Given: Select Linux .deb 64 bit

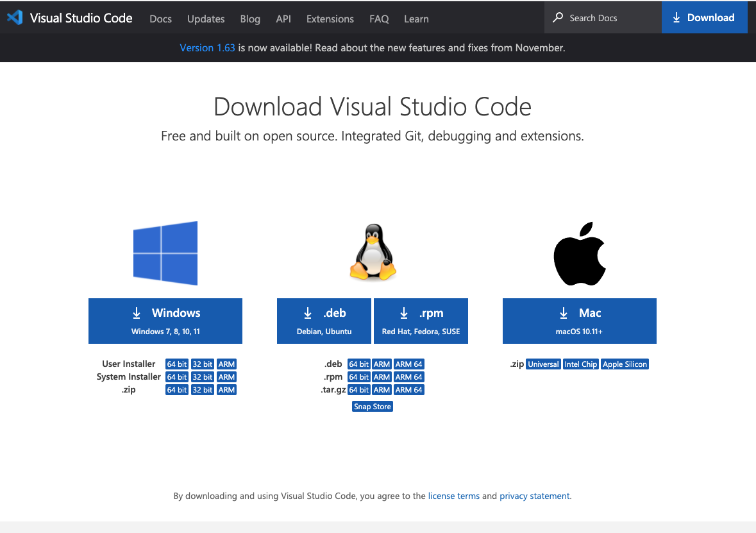Looking at the screenshot, I should coord(359,364).
